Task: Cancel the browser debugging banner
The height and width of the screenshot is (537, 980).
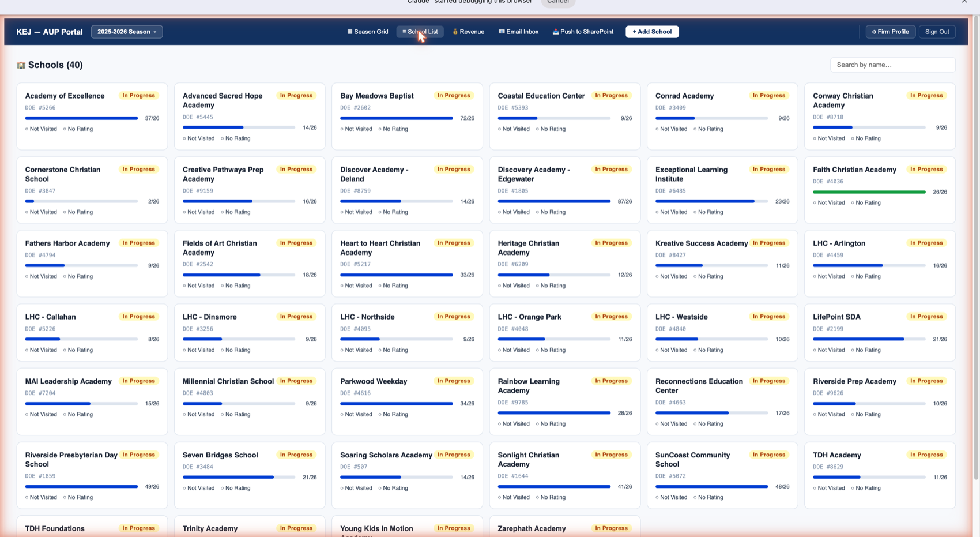Action: coord(557,2)
